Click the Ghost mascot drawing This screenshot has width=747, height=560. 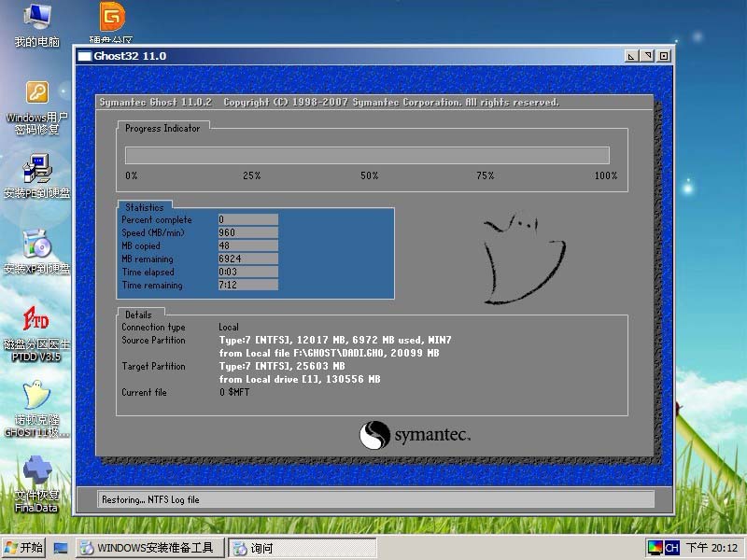coord(524,260)
